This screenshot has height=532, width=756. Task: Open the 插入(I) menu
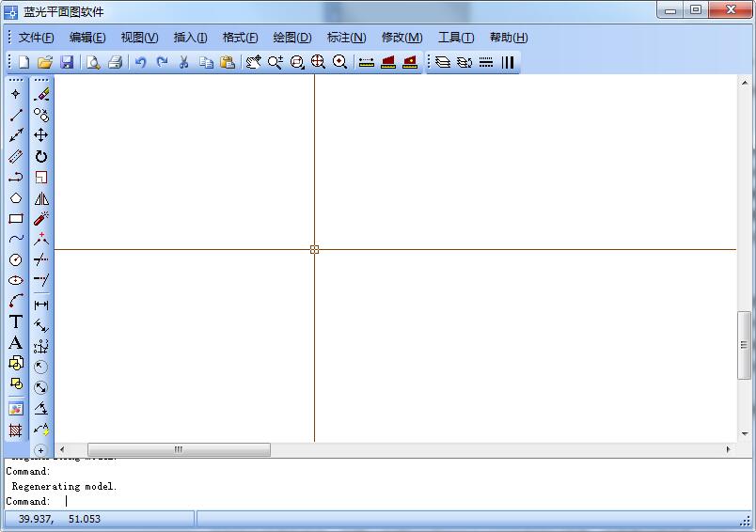(x=191, y=37)
